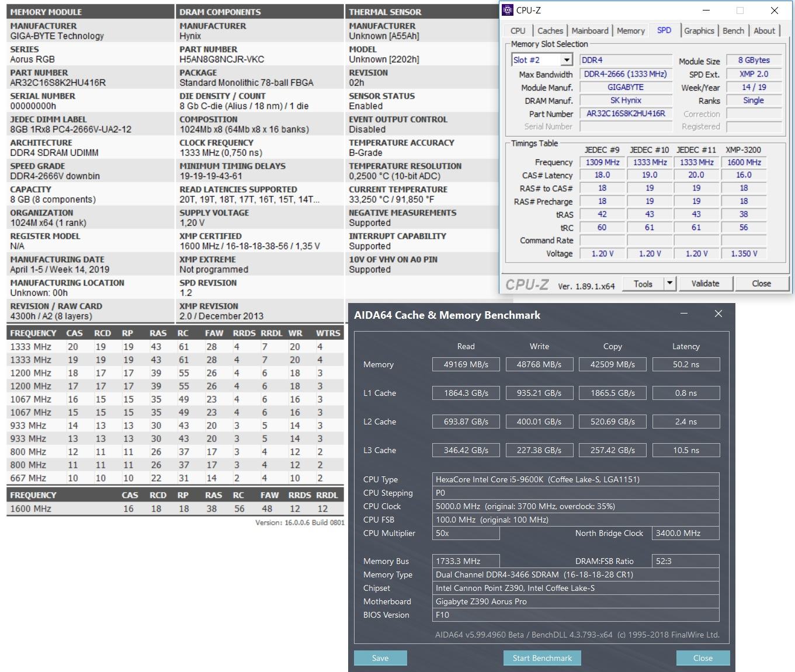
Task: Click the Module Manuf. field showing GIGABYTE
Action: point(626,87)
